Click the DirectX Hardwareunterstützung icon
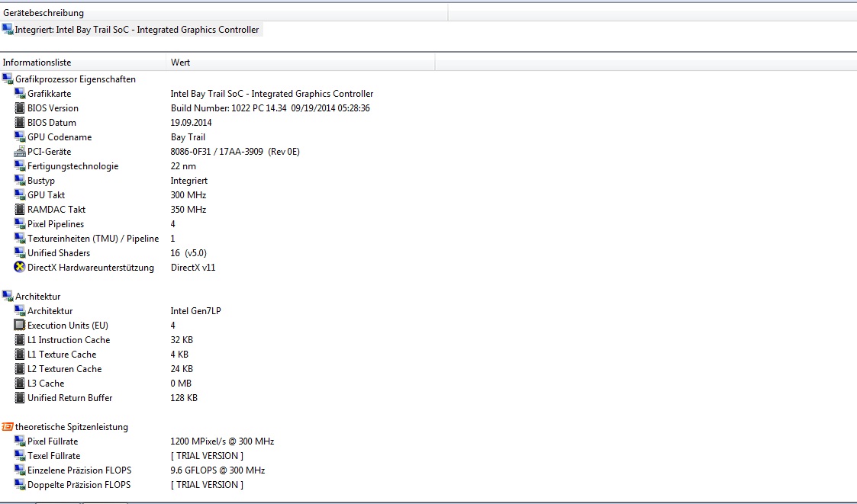Viewport: 857px width, 504px height. [20, 267]
